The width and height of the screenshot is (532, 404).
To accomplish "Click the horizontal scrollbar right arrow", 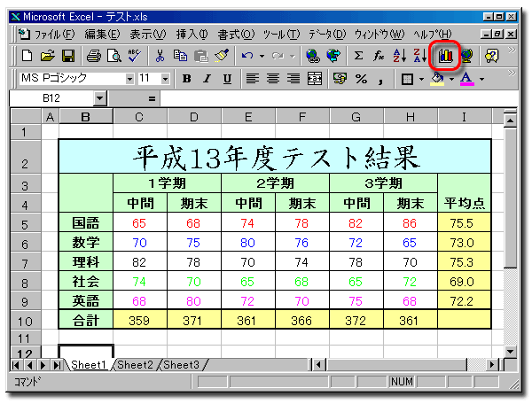I will (492, 365).
